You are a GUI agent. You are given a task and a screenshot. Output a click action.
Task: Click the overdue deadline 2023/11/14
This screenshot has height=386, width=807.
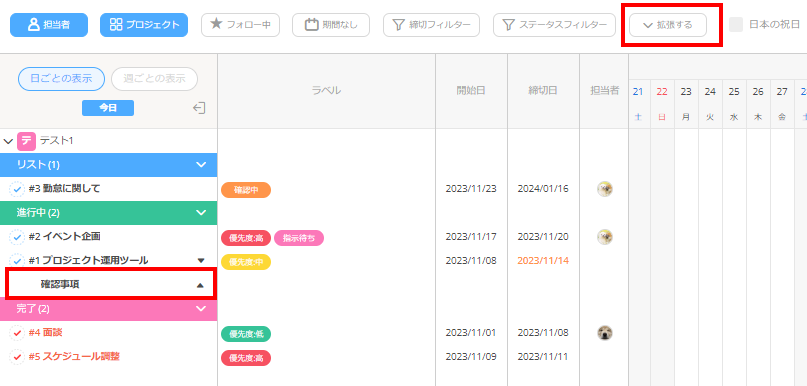click(543, 260)
